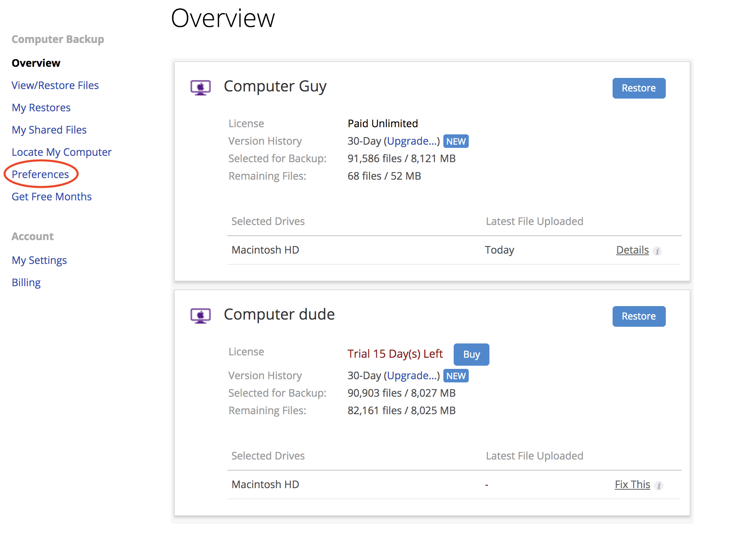Click '82,161 files / 8,025 MB' value

(402, 410)
